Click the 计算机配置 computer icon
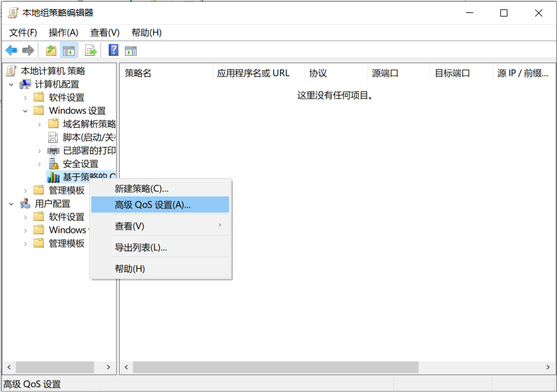This screenshot has width=557, height=392. point(25,84)
